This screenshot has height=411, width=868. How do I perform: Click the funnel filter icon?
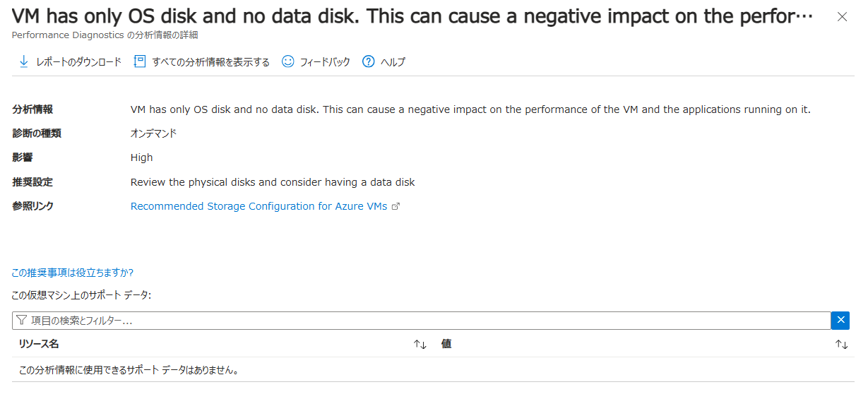[21, 321]
